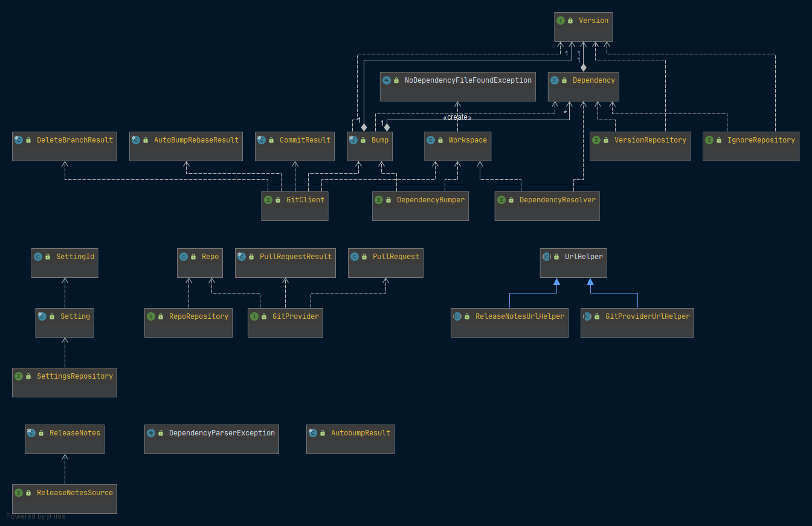Select the text label "DependencyBumper"
The width and height of the screenshot is (812, 526).
(x=431, y=200)
